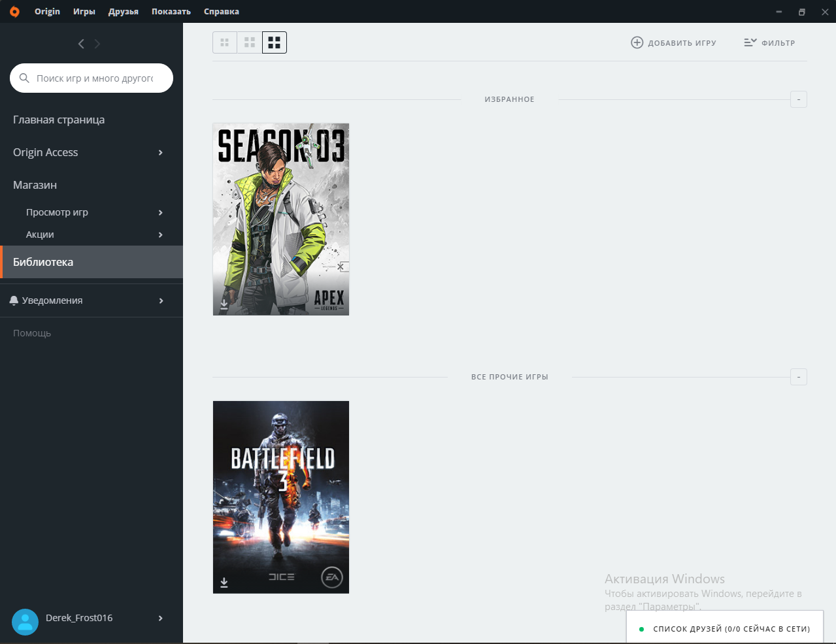Image resolution: width=836 pixels, height=644 pixels.
Task: Open the Показать menu
Action: tap(171, 12)
